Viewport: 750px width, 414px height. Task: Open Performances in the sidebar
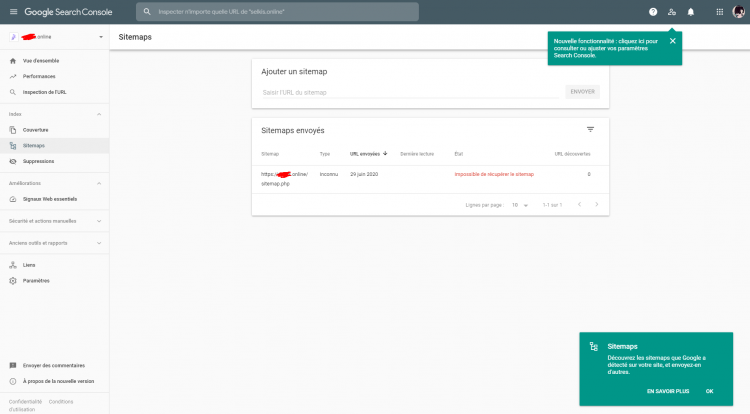tap(39, 76)
